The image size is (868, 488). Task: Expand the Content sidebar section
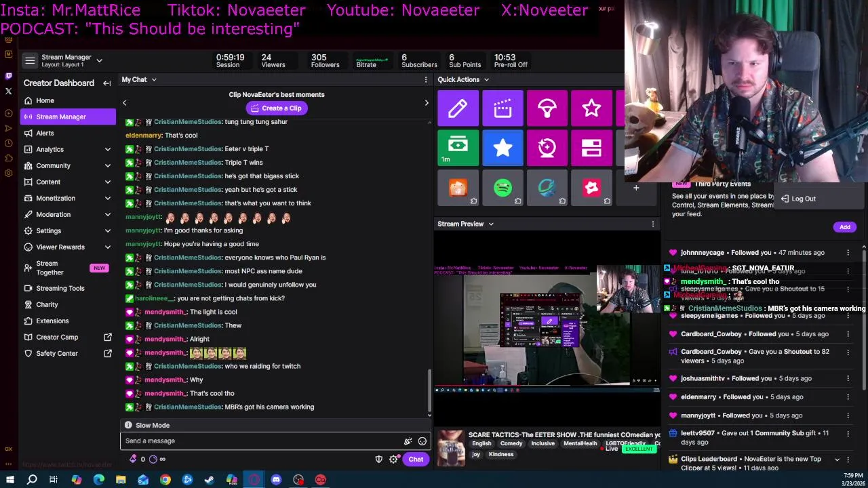[x=107, y=182]
